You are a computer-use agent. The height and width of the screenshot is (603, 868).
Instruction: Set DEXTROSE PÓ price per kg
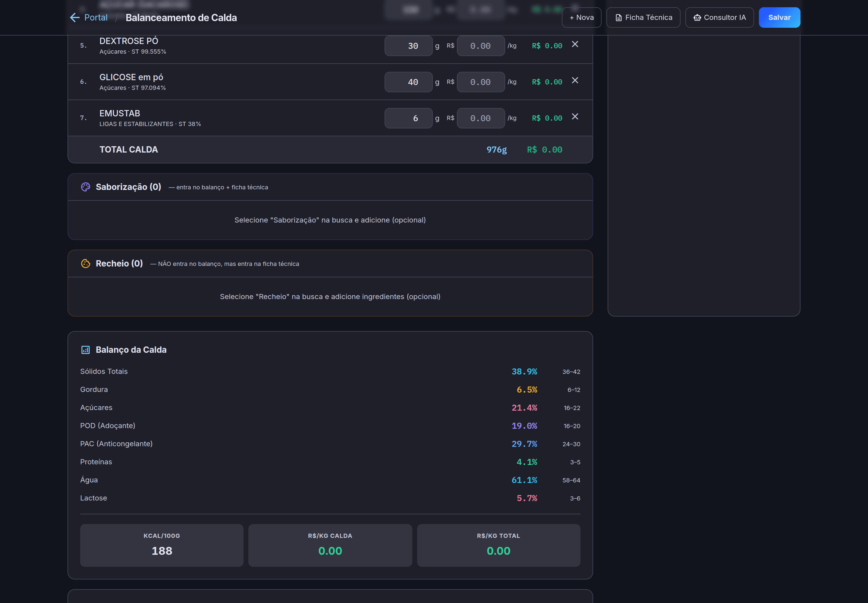coord(480,46)
